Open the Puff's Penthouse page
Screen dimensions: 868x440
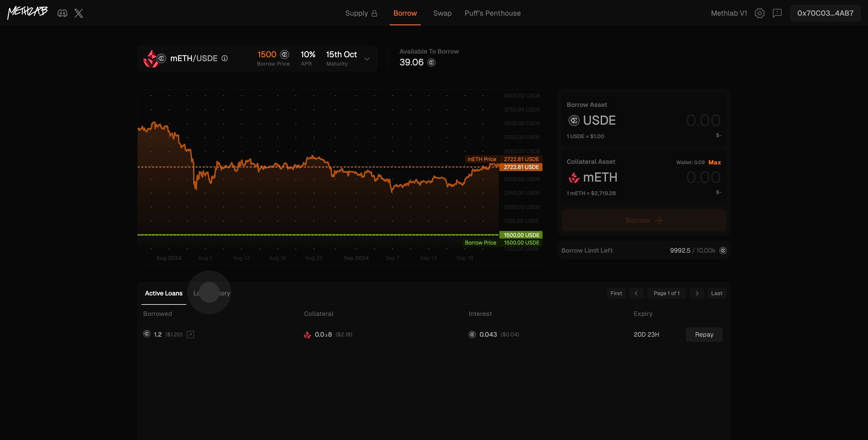(492, 13)
